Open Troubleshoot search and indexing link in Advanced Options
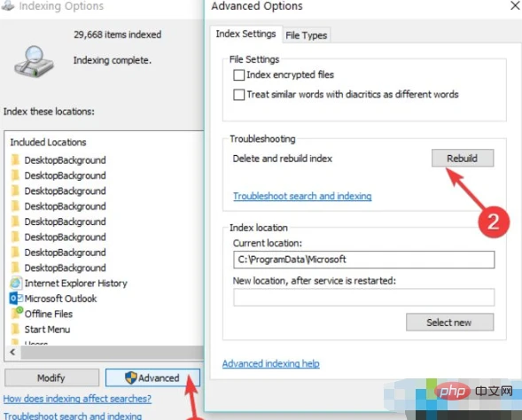Image resolution: width=522 pixels, height=420 pixels. pos(302,196)
